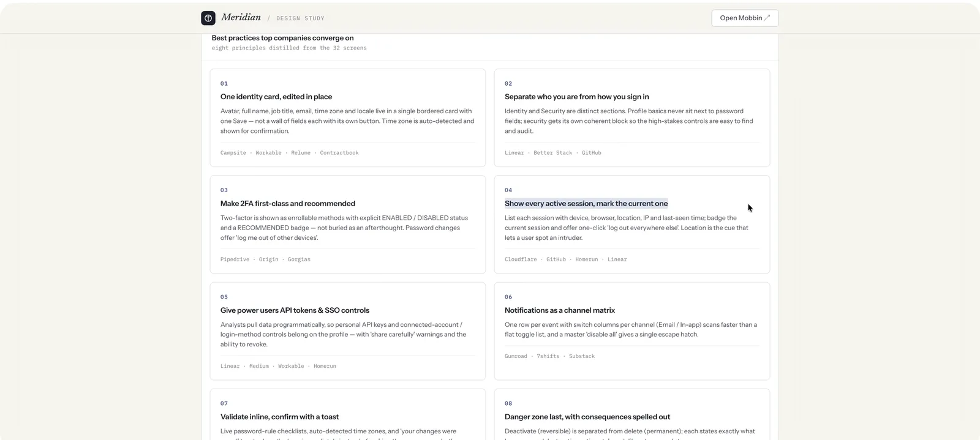Click 'Campsite' in card 01 sources

click(x=233, y=152)
